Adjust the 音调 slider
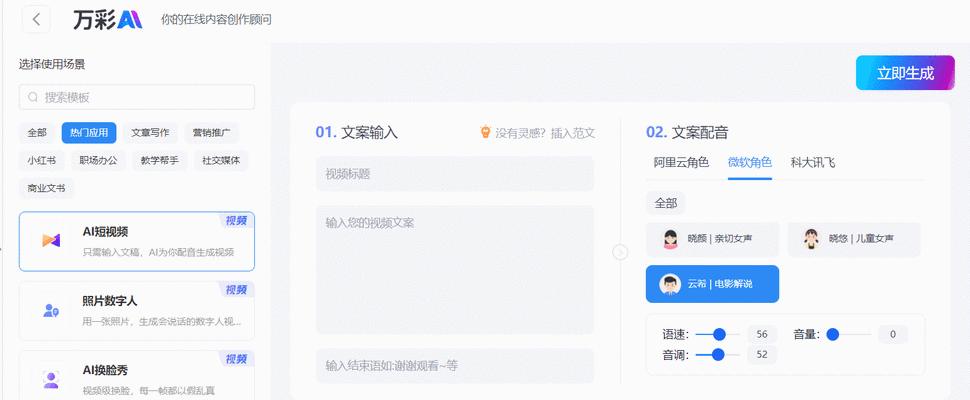The width and height of the screenshot is (970, 400). pyautogui.click(x=718, y=355)
